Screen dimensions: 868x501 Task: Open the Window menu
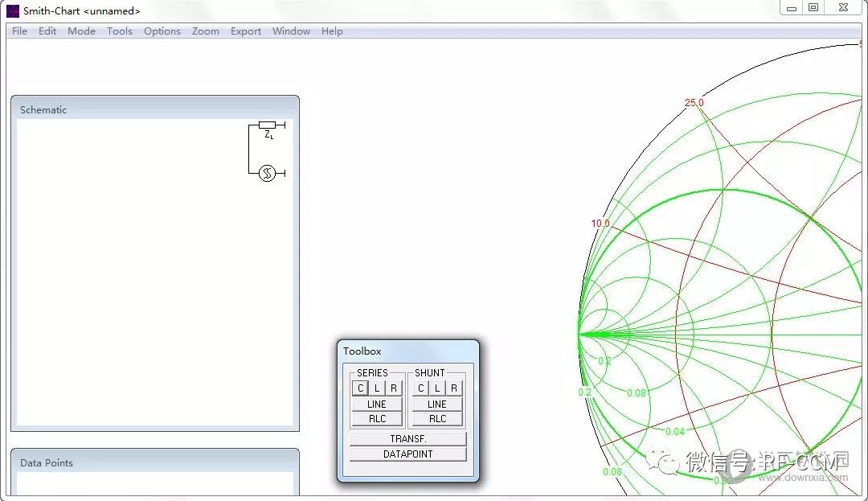[291, 31]
